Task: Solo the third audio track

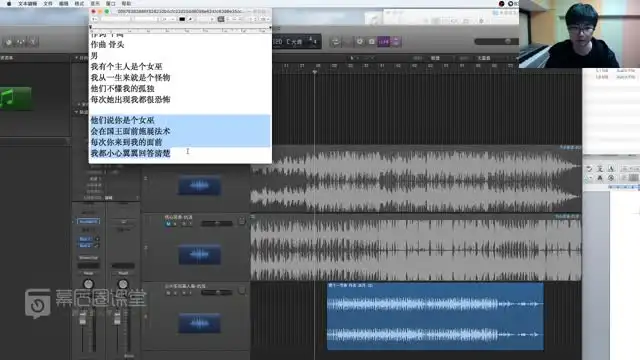Action: click(175, 293)
